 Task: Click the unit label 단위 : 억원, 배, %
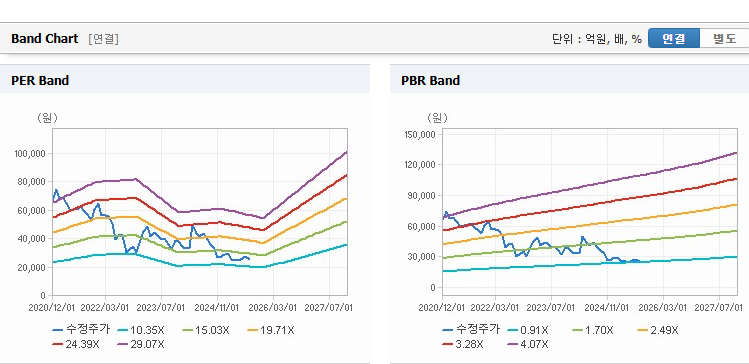coord(597,39)
